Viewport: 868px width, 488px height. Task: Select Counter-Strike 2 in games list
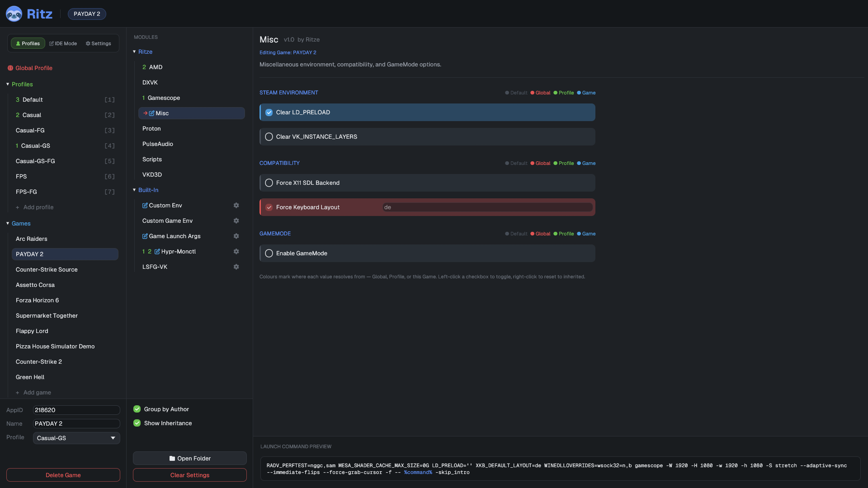(65, 361)
